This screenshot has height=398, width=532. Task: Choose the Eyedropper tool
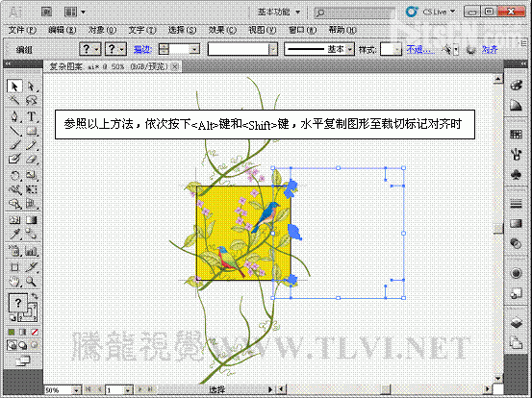14,234
